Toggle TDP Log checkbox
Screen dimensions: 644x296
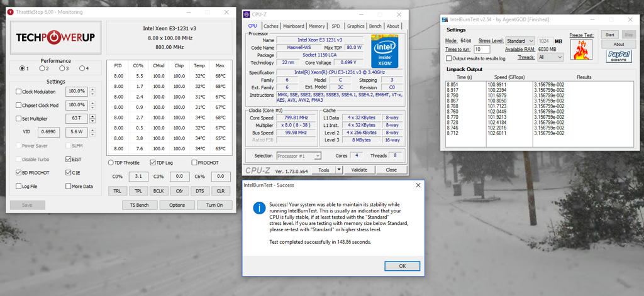pos(153,163)
